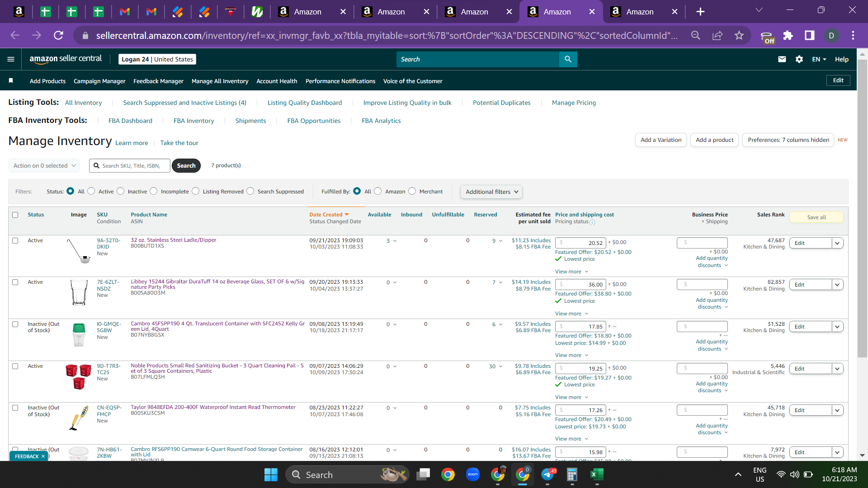Click the zoom magnifier icon in address bar
This screenshot has height=488, width=868.
tap(696, 35)
